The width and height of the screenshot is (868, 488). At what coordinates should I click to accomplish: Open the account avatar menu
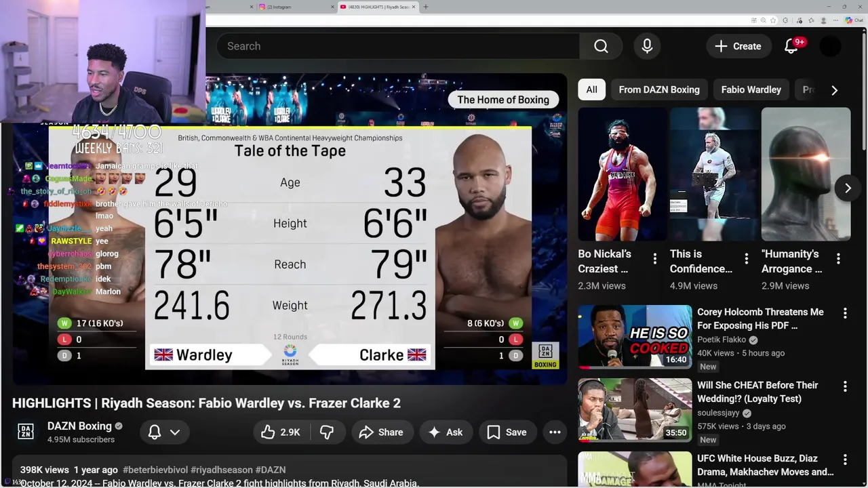(x=830, y=46)
